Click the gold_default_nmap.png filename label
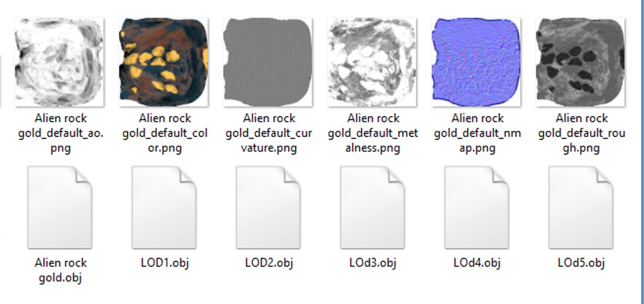Image resolution: width=644 pixels, height=304 pixels. tap(477, 133)
